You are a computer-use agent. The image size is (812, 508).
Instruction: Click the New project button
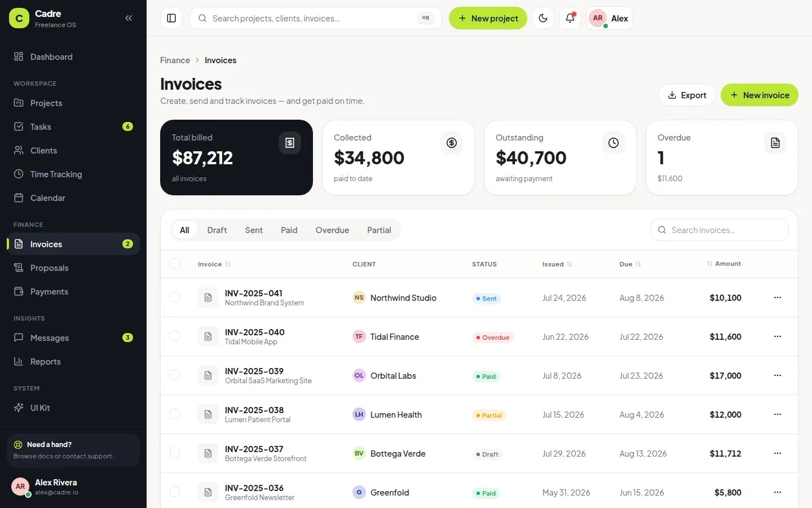(x=488, y=18)
